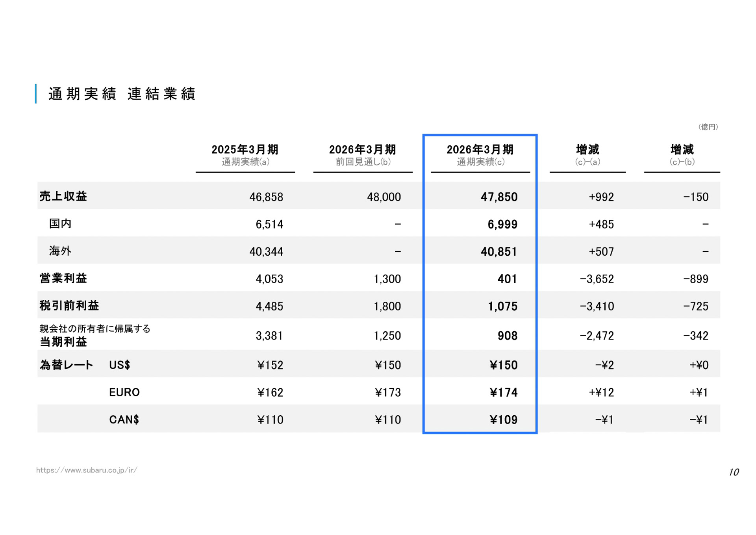Click the US$ currency label
756x535 pixels.
pos(119,365)
